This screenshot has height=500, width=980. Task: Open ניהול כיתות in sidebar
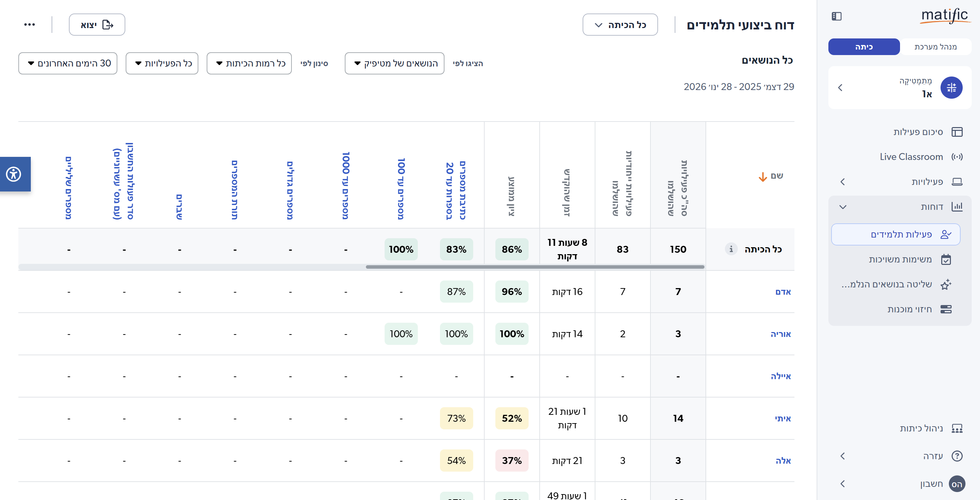pyautogui.click(x=921, y=428)
